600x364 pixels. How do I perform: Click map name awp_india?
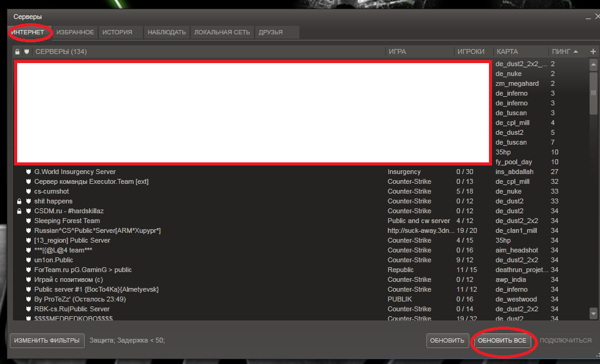tap(510, 279)
